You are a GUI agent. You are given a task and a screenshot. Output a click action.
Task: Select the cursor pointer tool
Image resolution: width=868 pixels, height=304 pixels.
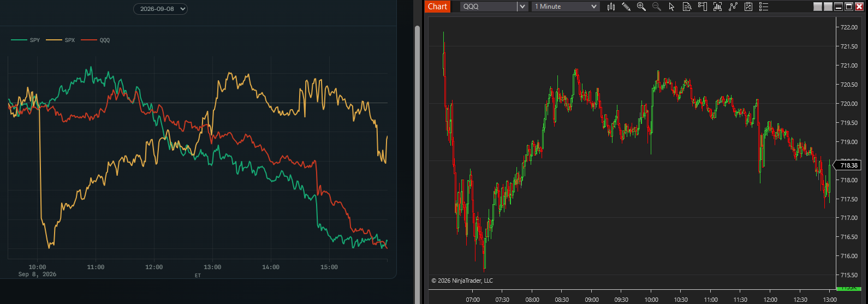click(672, 7)
